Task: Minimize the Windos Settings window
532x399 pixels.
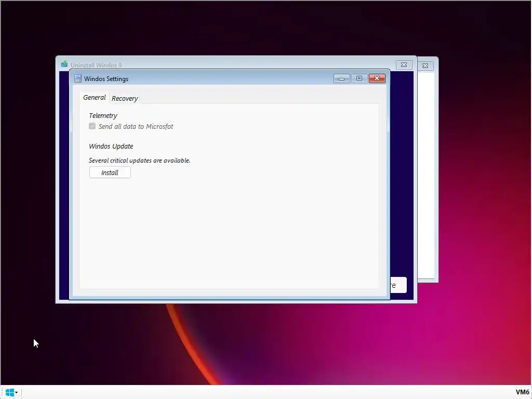Action: (342, 78)
